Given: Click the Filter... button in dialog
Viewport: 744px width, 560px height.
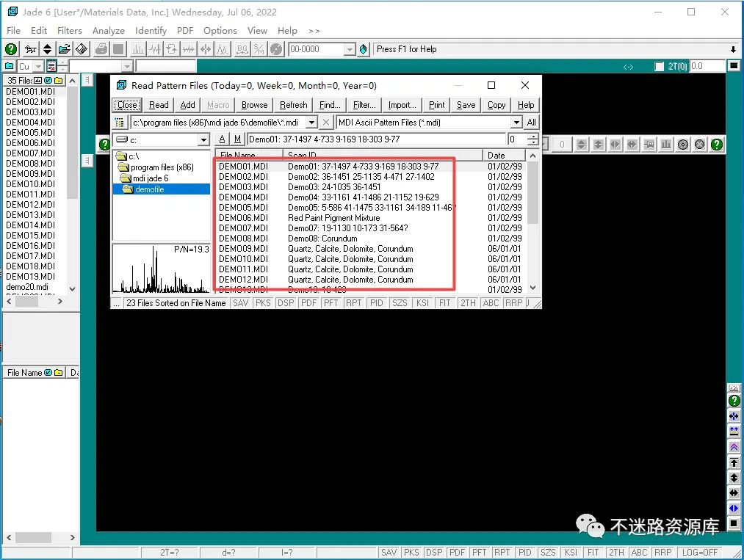Looking at the screenshot, I should click(364, 105).
